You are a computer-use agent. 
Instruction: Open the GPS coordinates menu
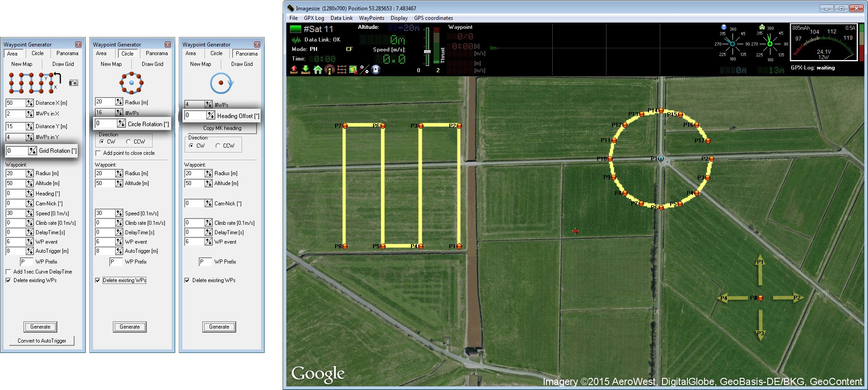click(433, 18)
